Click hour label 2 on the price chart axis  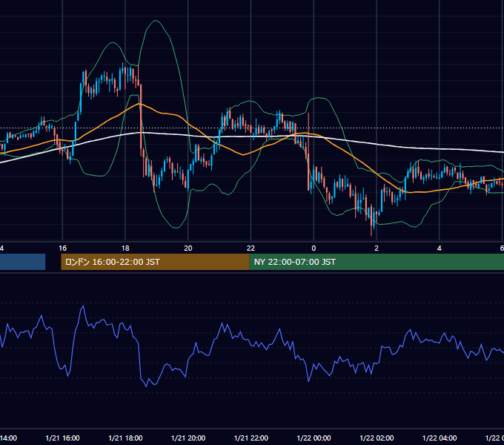point(377,248)
